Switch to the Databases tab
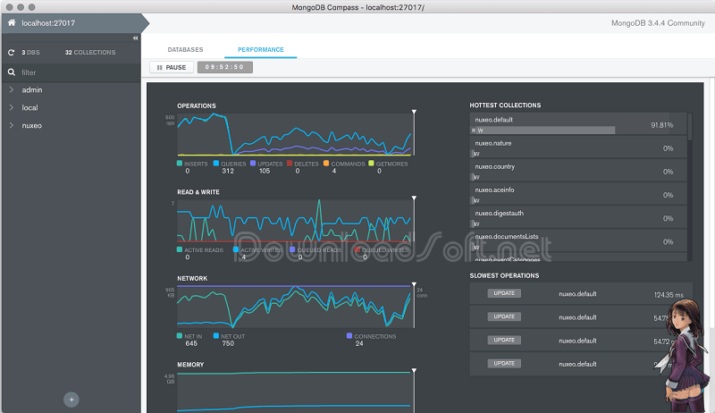 pos(185,50)
